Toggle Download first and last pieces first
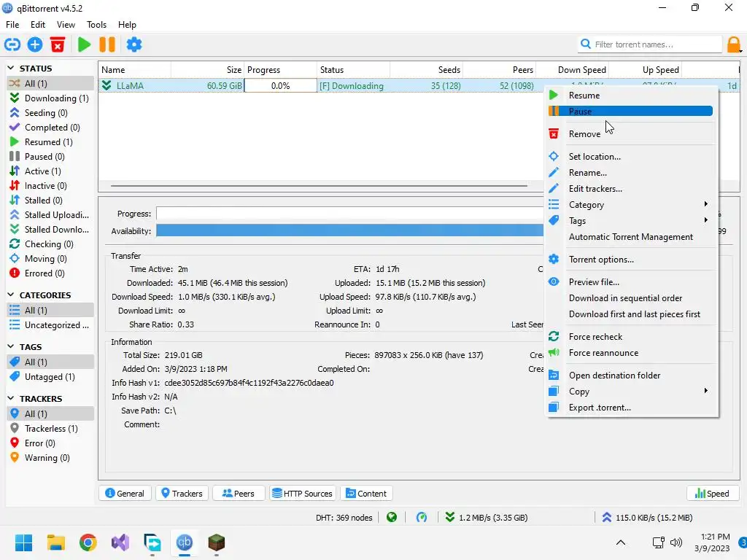 coord(631,314)
